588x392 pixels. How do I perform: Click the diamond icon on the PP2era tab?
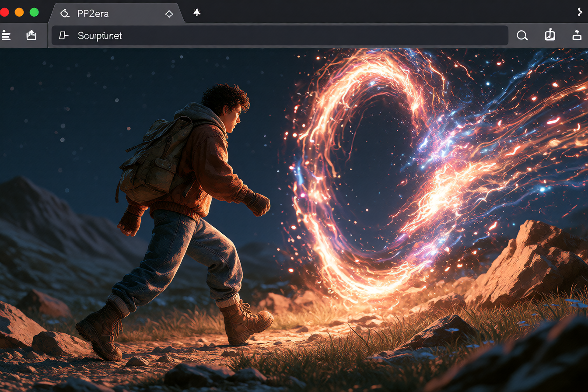(169, 14)
